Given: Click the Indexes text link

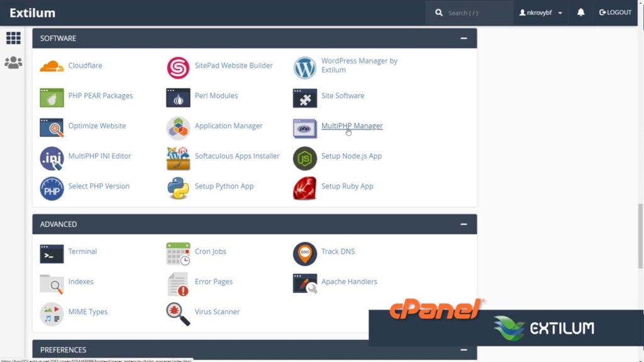Looking at the screenshot, I should point(81,282).
